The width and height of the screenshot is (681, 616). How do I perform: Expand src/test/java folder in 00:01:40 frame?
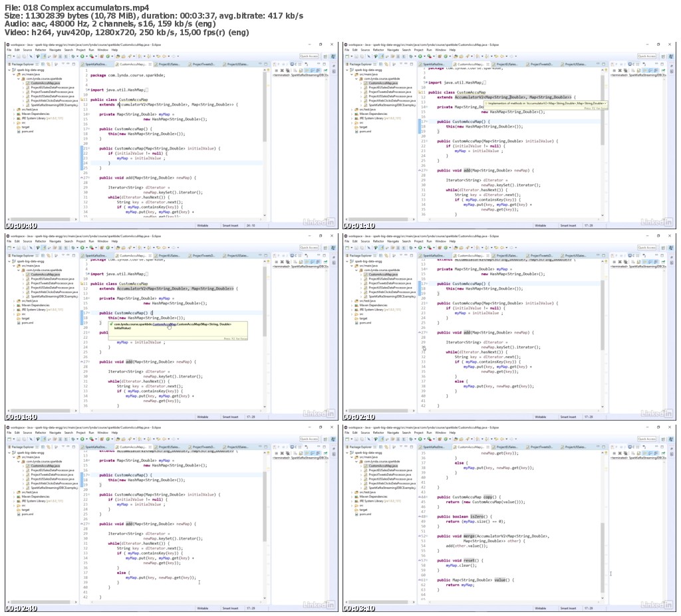click(x=14, y=301)
